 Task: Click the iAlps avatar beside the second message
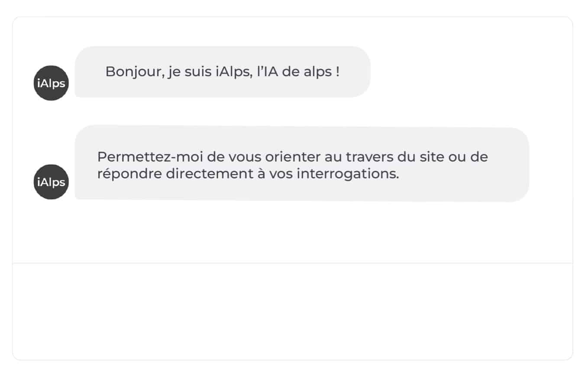(51, 182)
